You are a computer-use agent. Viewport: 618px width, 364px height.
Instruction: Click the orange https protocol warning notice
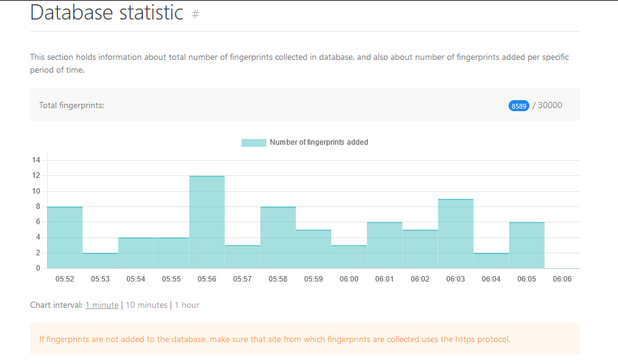pyautogui.click(x=304, y=339)
